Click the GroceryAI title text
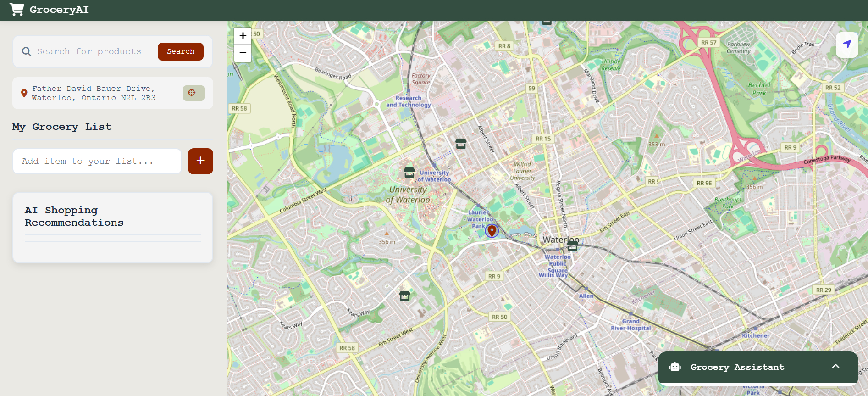Image resolution: width=868 pixels, height=396 pixels. (59, 10)
